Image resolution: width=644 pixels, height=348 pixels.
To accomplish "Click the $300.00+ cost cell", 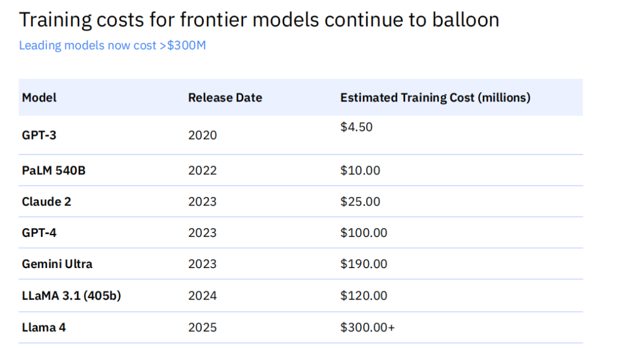I will 367,328.
